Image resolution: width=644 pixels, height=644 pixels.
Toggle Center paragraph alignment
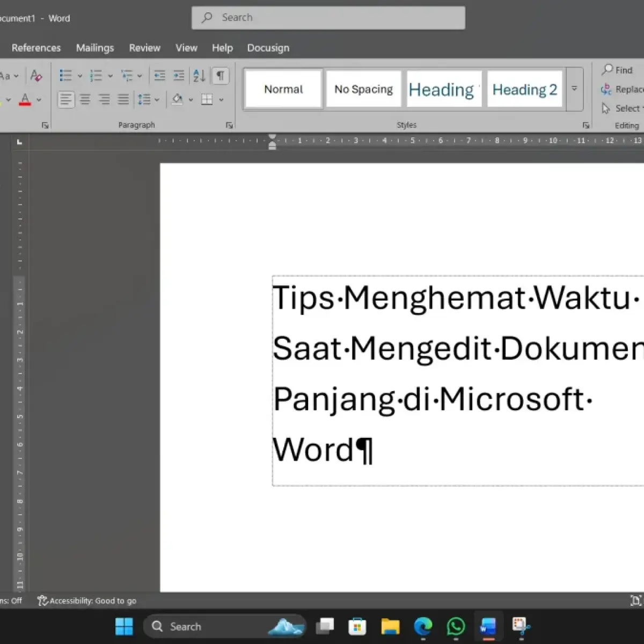[85, 99]
